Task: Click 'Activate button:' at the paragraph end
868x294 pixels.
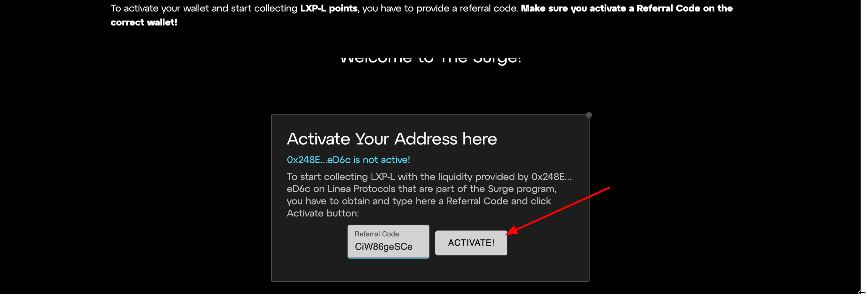Action: [323, 213]
